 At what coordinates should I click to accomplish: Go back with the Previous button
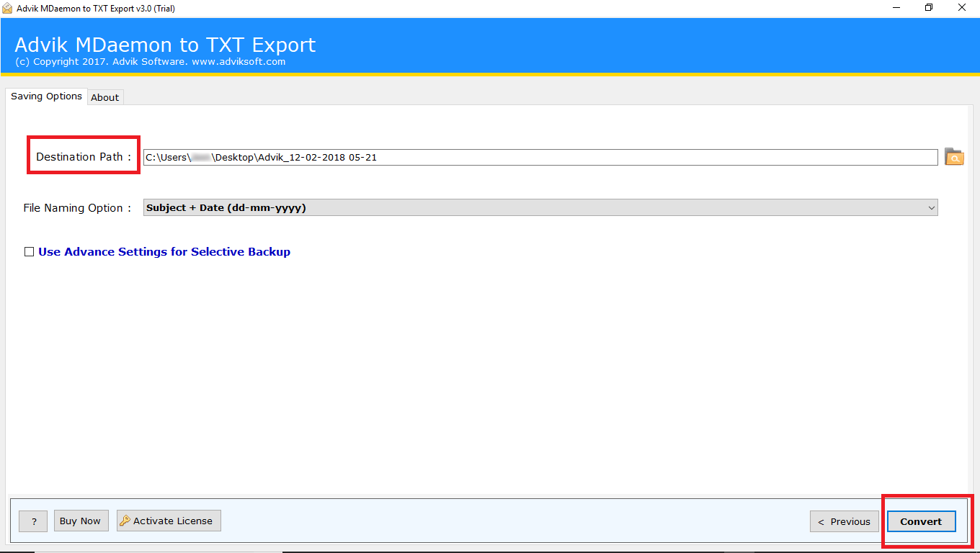845,521
